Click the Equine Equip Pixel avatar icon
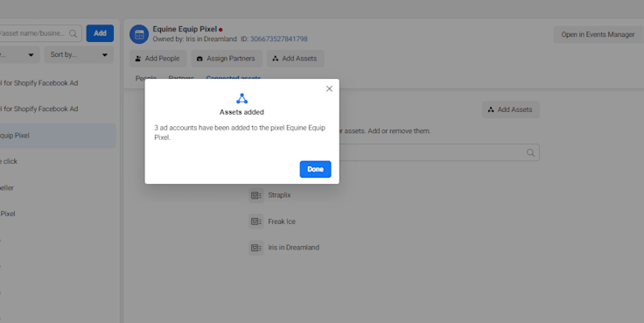Viewport: 644px width, 323px height. (139, 34)
